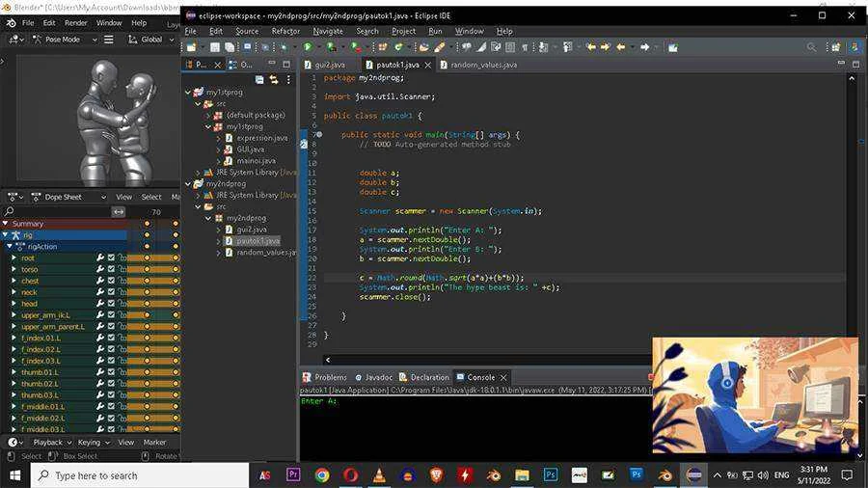Toggle the head channel checkbox
This screenshot has width=868, height=488.
pos(111,303)
